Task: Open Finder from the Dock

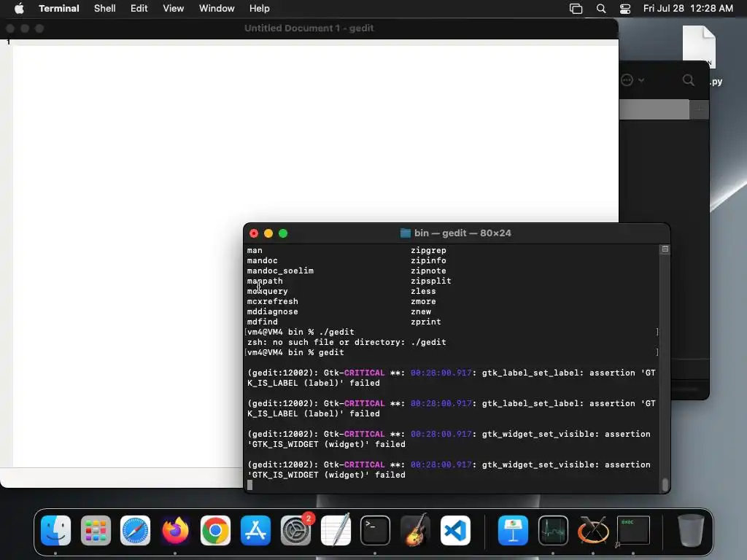Action: click(55, 530)
